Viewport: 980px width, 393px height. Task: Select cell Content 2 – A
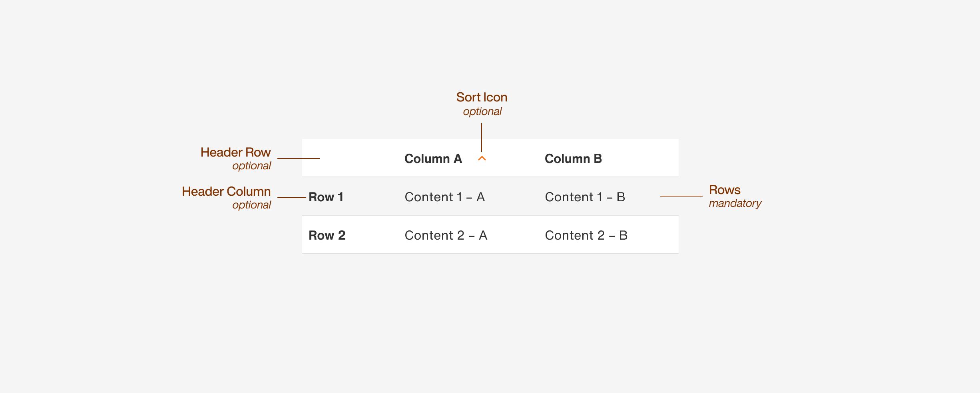[446, 235]
